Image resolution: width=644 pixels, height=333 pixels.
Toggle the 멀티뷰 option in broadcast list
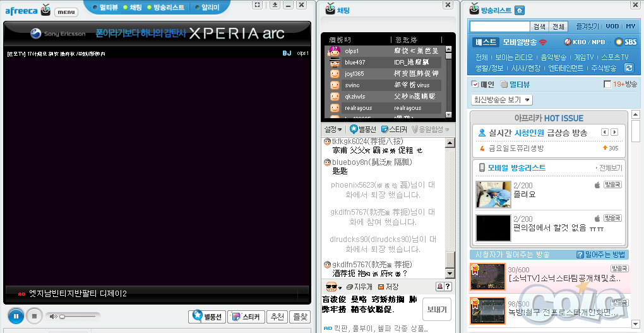(504, 84)
